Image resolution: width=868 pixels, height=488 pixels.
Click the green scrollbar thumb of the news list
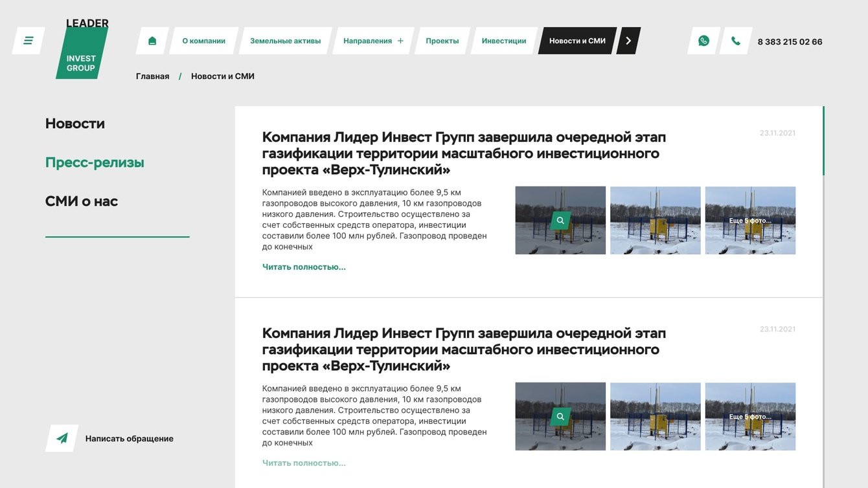(823, 140)
